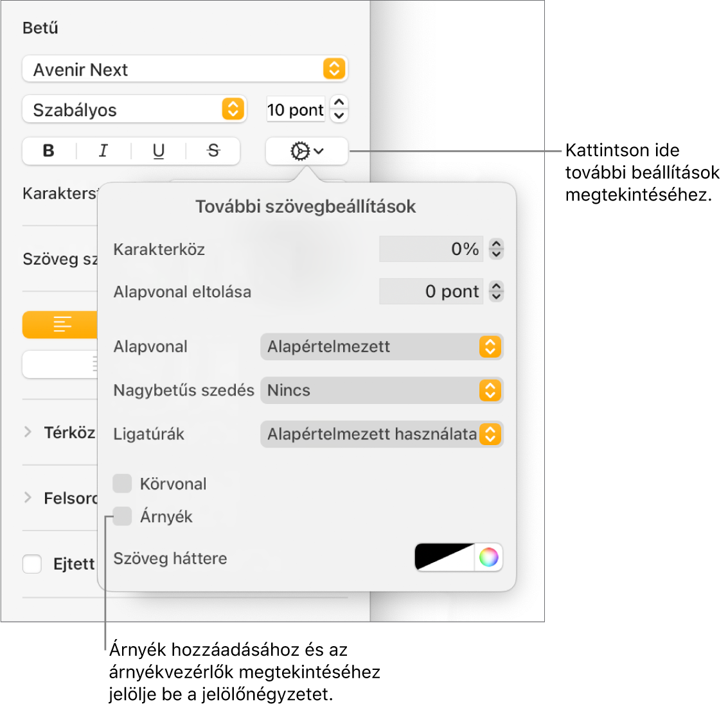The image size is (728, 711).
Task: Toggle underline formatting button
Action: coord(158,151)
